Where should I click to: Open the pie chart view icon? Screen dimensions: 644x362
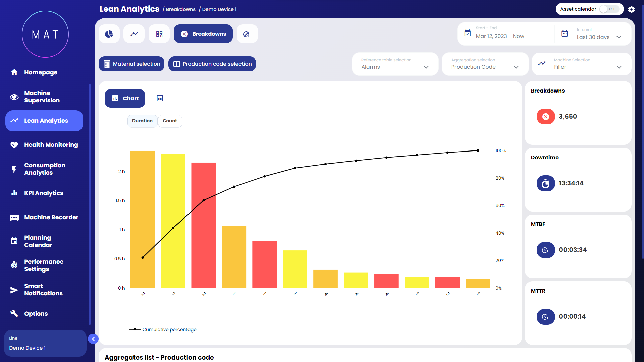point(109,34)
